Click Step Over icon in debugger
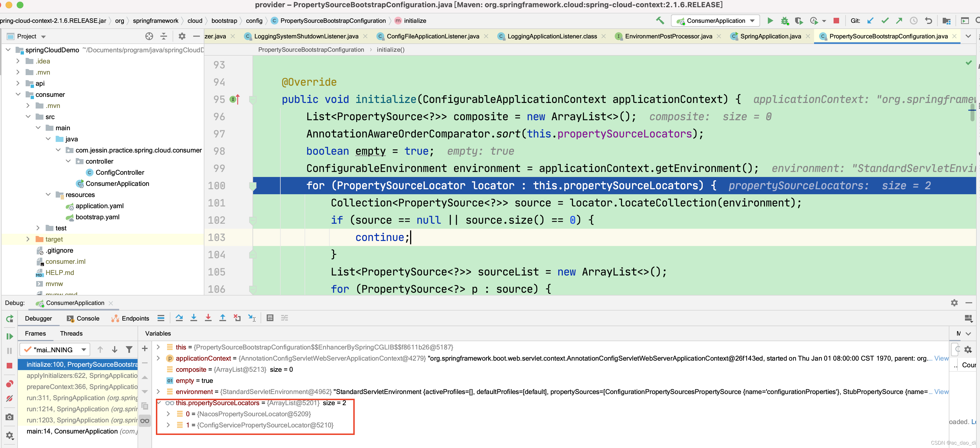980x448 pixels. 179,318
